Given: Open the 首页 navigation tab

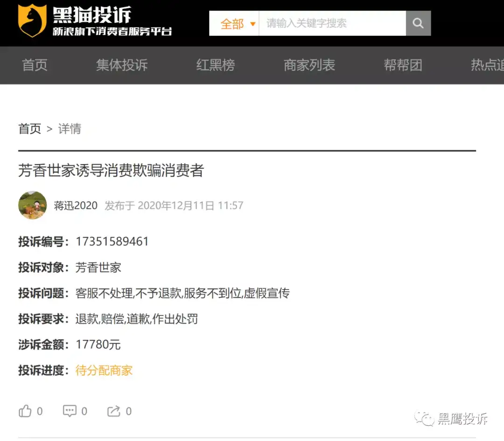Looking at the screenshot, I should 35,65.
